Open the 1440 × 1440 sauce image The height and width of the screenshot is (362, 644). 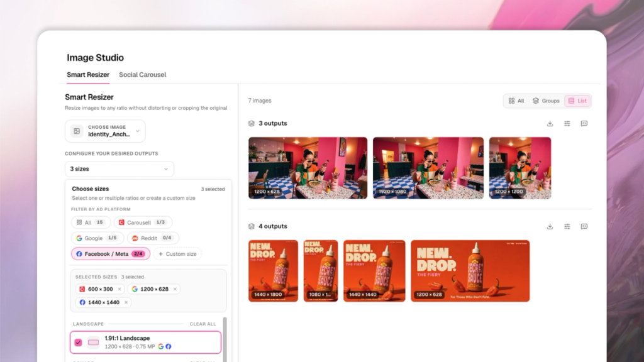374,271
